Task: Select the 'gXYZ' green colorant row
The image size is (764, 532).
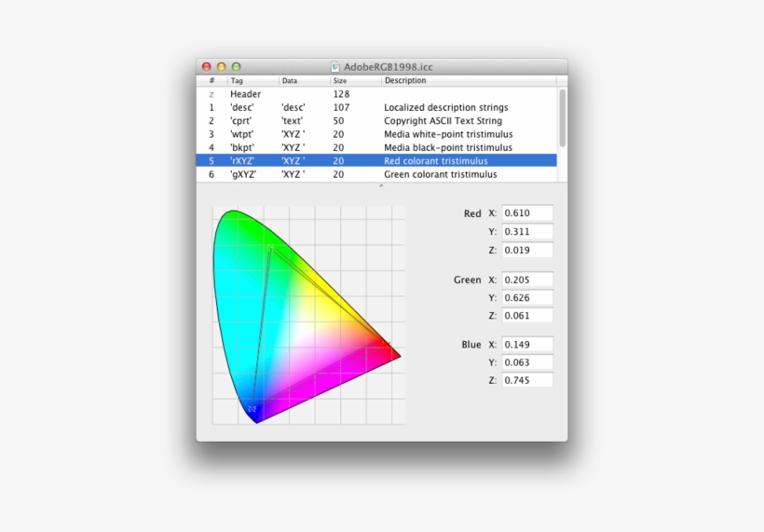Action: click(376, 174)
